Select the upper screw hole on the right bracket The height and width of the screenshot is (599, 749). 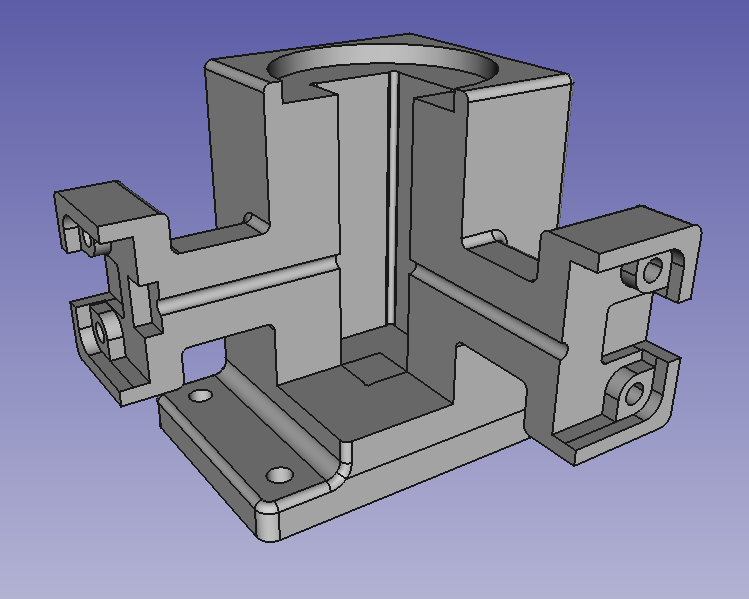[x=653, y=271]
